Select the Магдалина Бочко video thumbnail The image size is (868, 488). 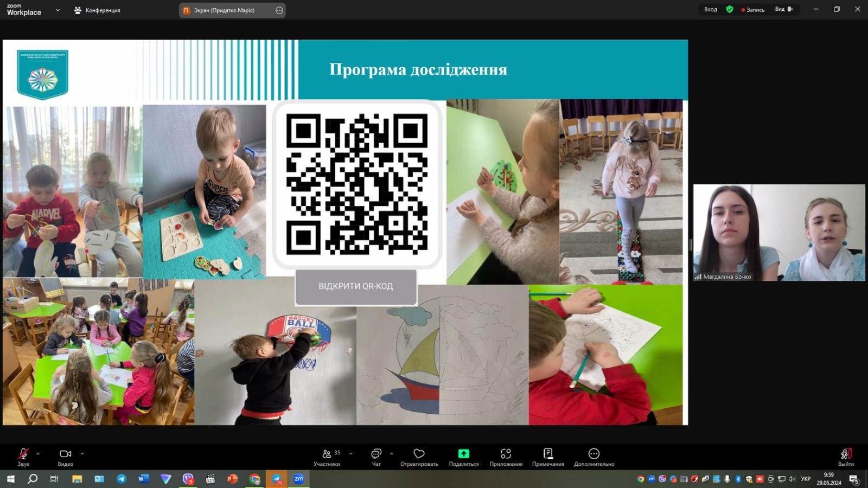point(779,233)
